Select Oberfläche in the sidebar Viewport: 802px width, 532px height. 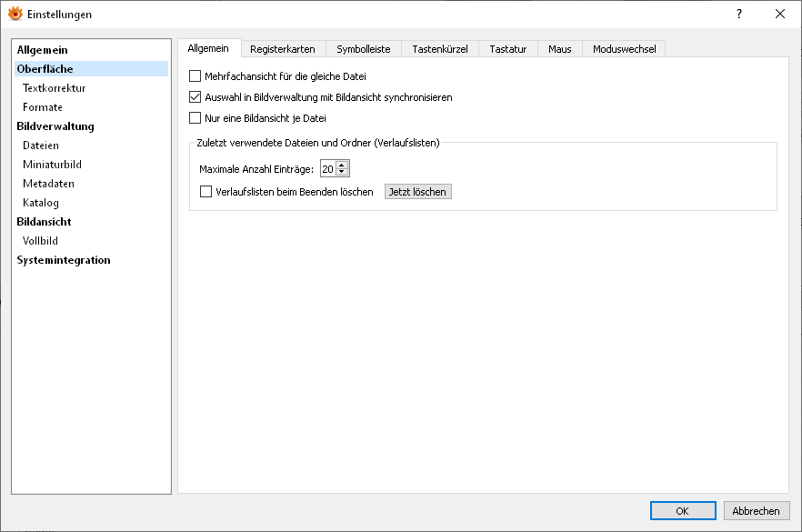[x=91, y=68]
